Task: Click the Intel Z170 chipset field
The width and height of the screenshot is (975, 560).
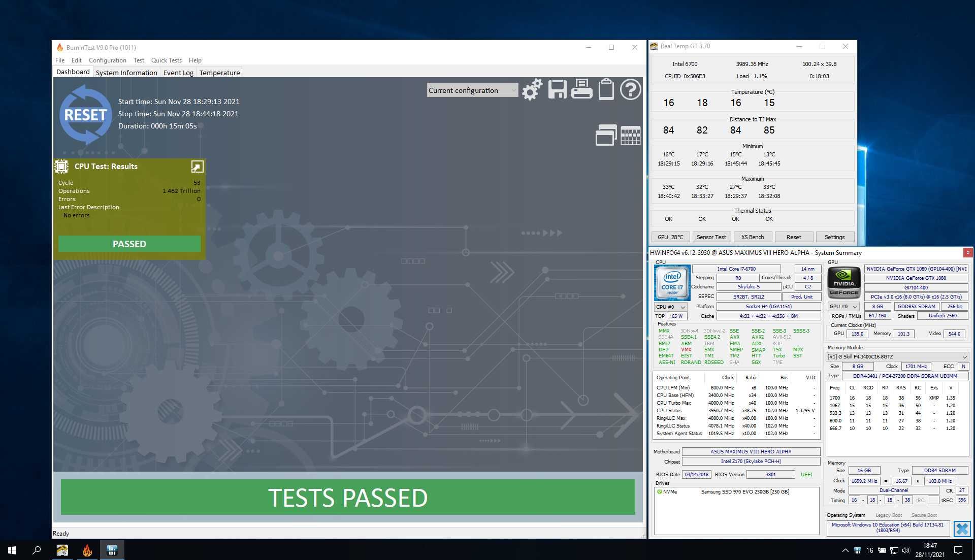Action: [x=751, y=462]
